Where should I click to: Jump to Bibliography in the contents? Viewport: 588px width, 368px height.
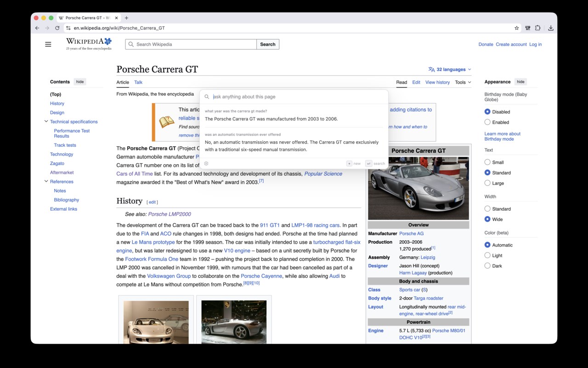point(67,200)
